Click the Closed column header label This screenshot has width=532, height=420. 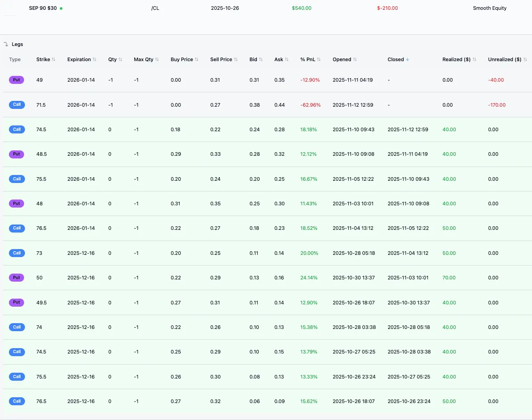tap(396, 59)
